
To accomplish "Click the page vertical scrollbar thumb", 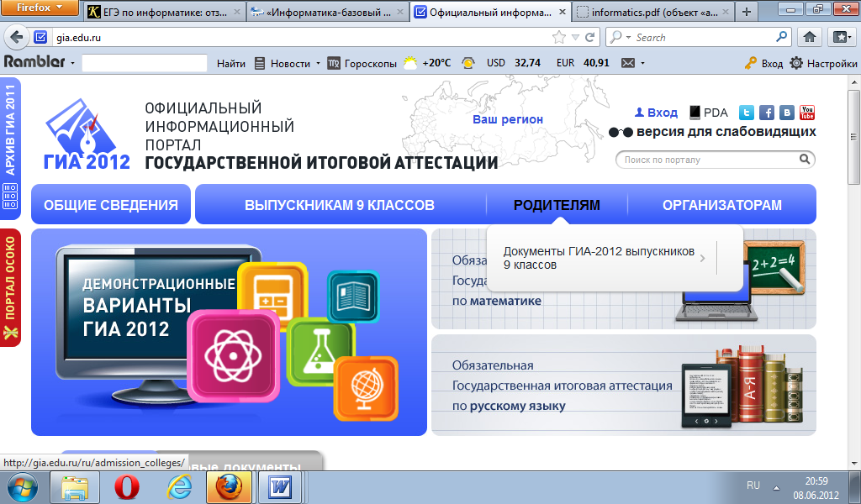I will (x=853, y=137).
